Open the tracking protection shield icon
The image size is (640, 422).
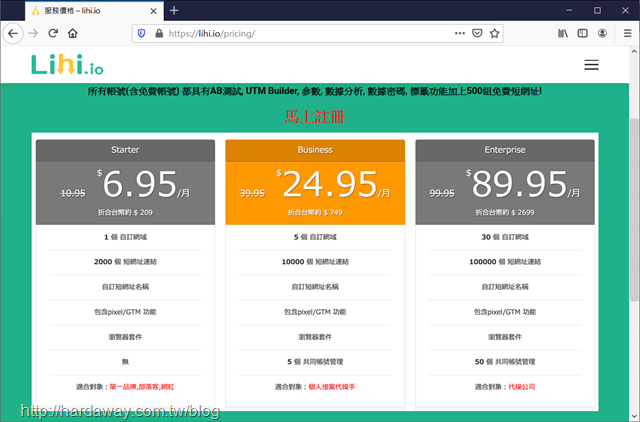coord(141,33)
